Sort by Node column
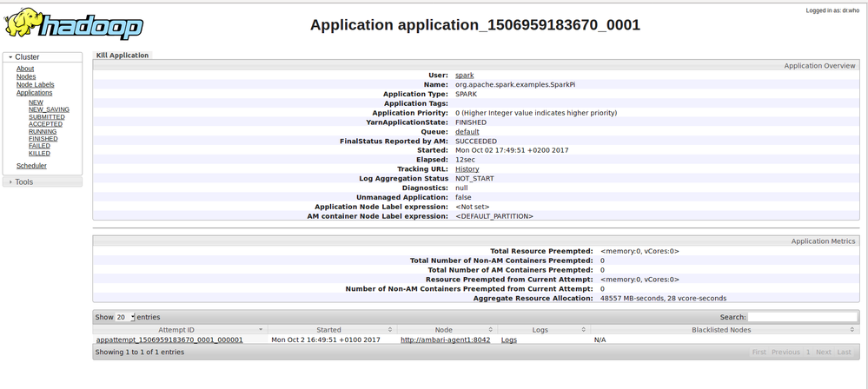Image resolution: width=868 pixels, height=389 pixels. (447, 330)
